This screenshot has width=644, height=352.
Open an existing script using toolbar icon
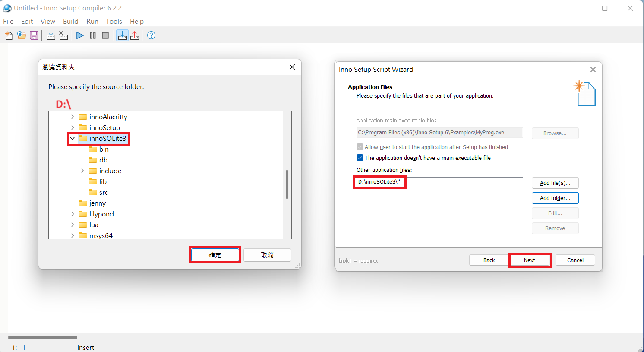pos(21,35)
